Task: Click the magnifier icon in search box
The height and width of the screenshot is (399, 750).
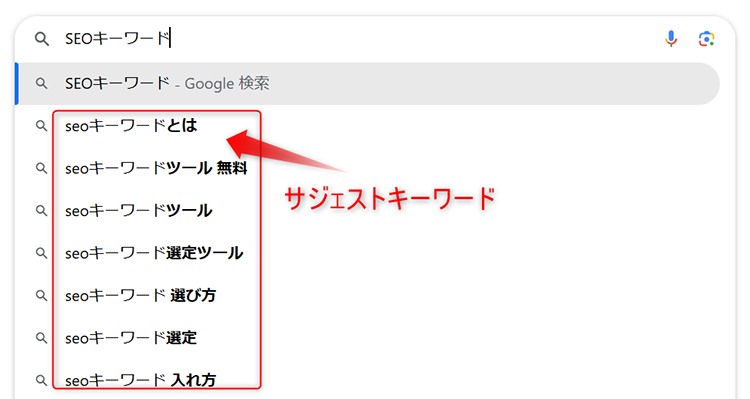Action: click(42, 39)
